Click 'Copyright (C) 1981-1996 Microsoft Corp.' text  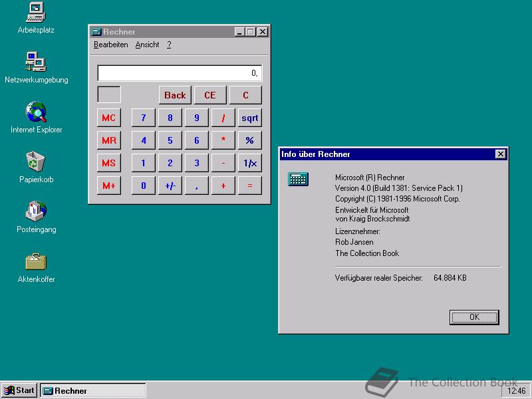click(397, 199)
